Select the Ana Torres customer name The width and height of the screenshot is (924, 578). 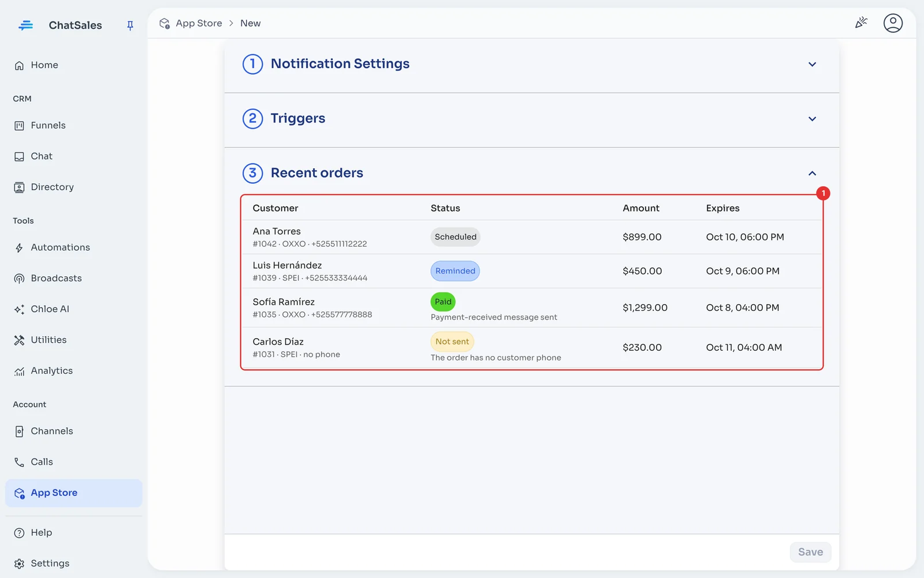point(277,231)
